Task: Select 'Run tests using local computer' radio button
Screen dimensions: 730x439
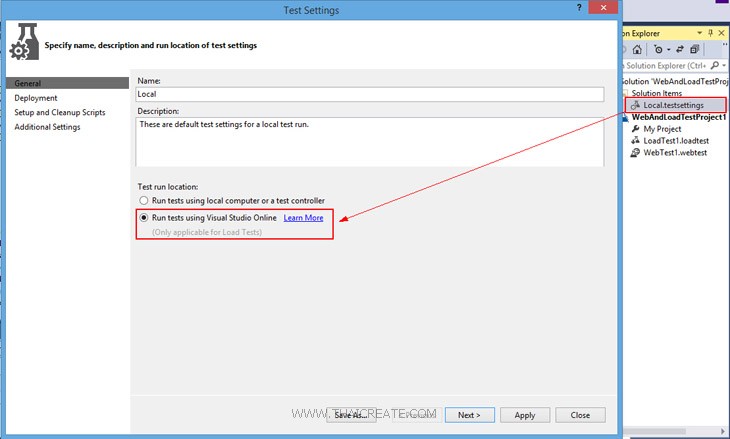Action: (144, 201)
